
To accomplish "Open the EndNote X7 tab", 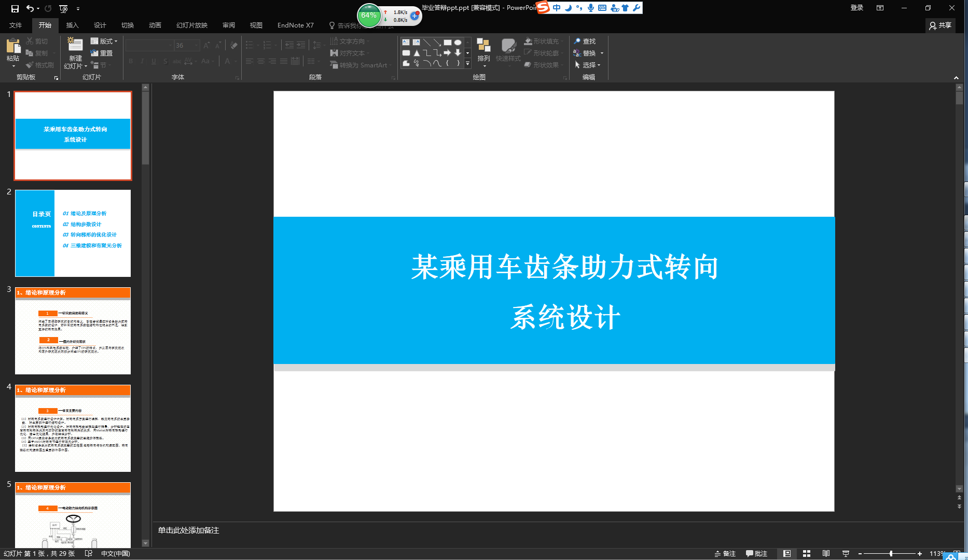I will pyautogui.click(x=295, y=25).
